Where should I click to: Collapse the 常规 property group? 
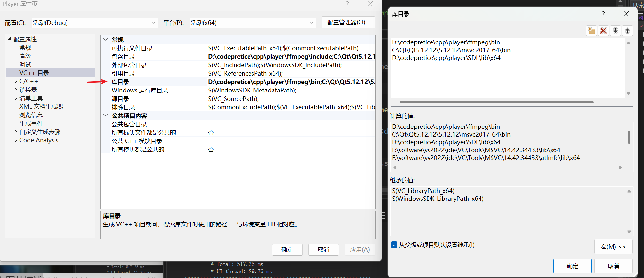click(x=106, y=40)
